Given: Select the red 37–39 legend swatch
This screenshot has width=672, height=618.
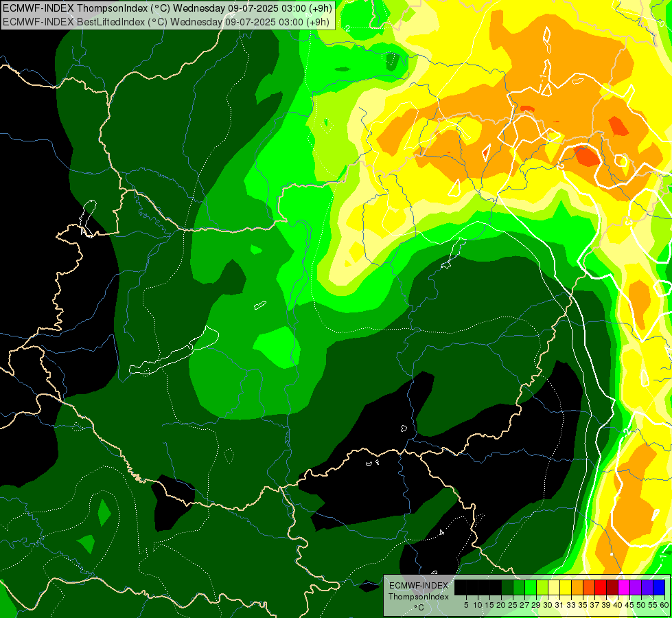Looking at the screenshot, I should [601, 587].
